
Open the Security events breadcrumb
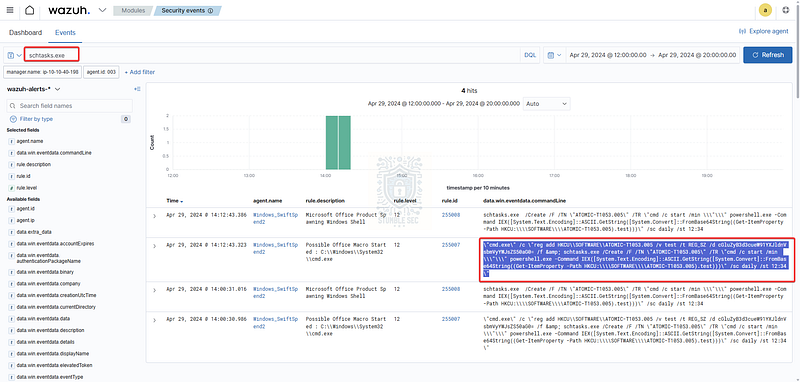[187, 10]
